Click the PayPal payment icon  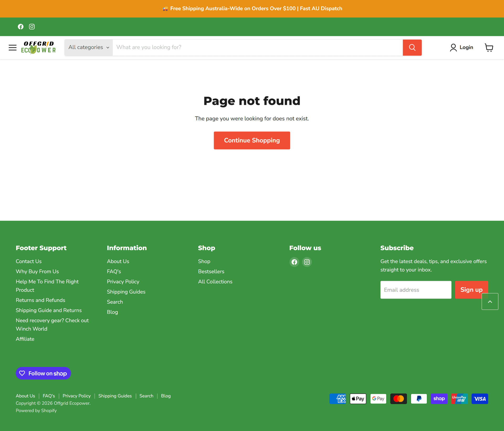coord(419,399)
